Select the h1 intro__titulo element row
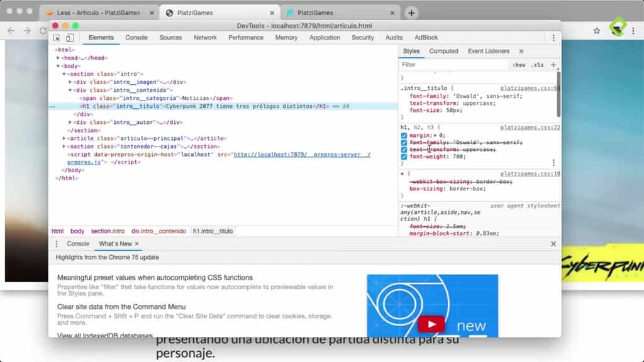The image size is (644, 362). (x=223, y=106)
